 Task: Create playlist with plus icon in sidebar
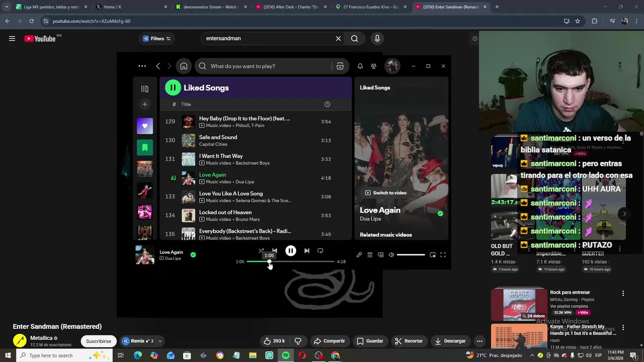[145, 104]
